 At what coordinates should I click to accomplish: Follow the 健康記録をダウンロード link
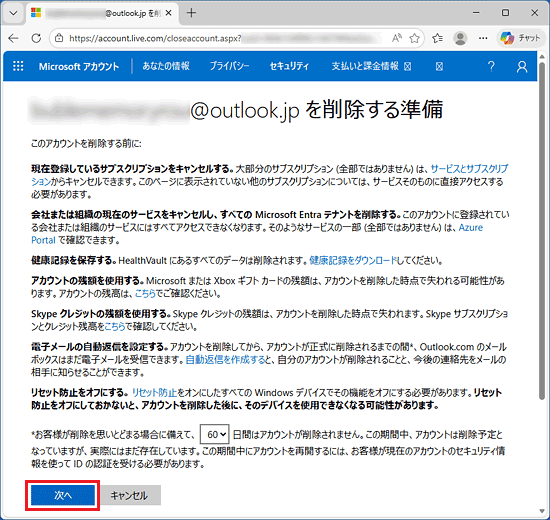[x=353, y=260]
